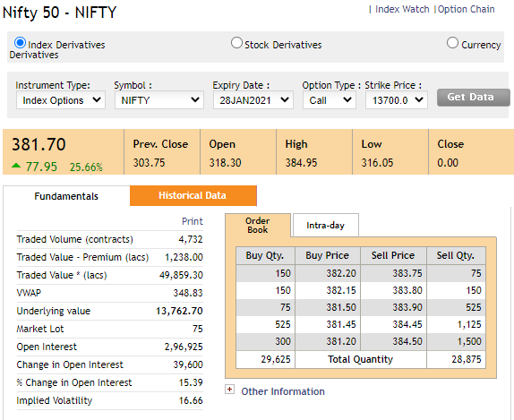Click Traded Volume value 4,732

191,239
